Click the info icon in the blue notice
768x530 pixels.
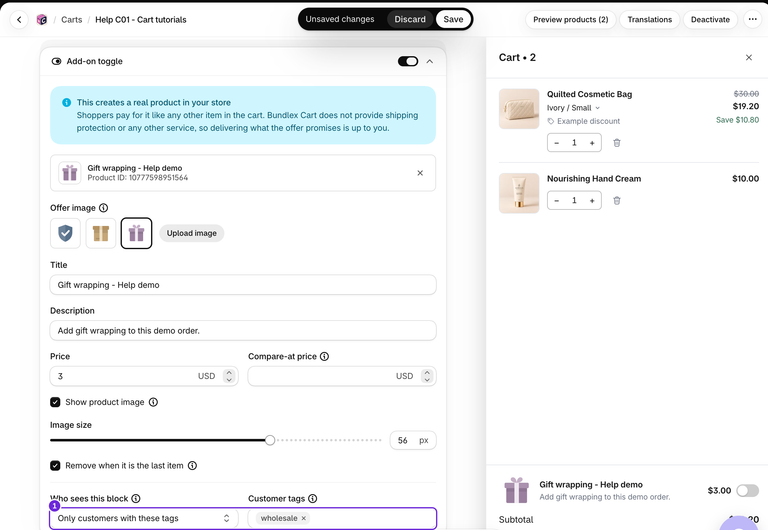(66, 102)
